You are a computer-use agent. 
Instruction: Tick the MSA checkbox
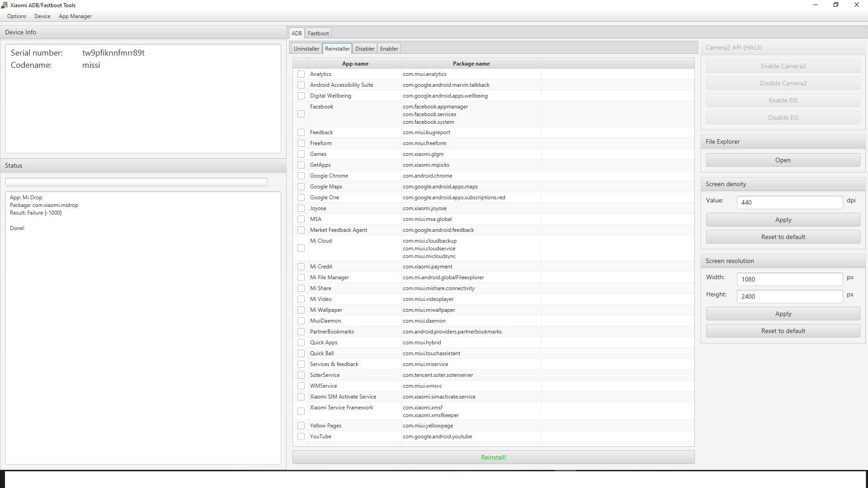click(x=301, y=219)
